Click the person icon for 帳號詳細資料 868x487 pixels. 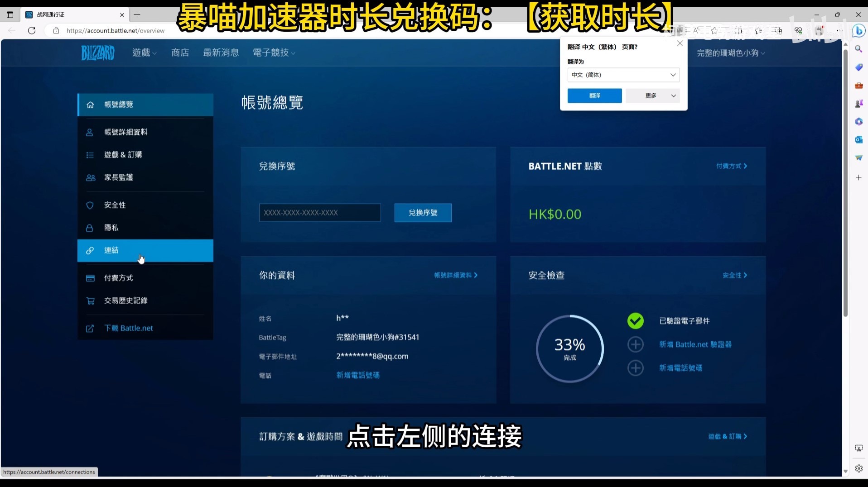click(90, 132)
